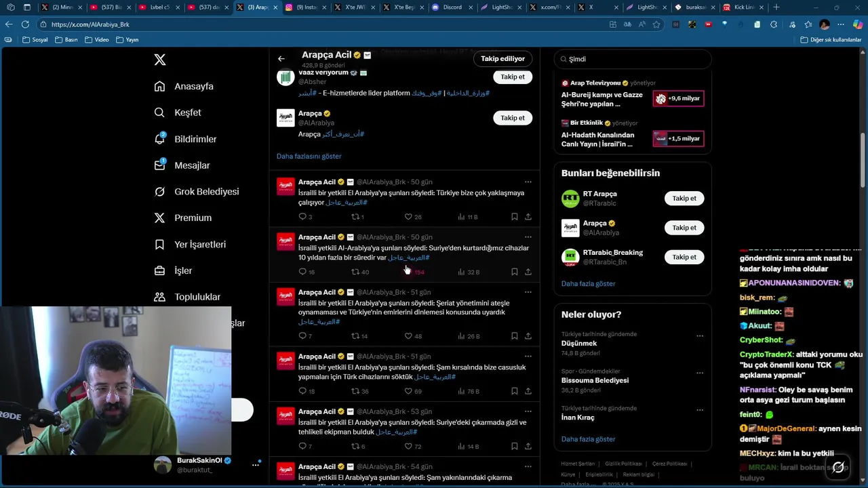Open the Al-Bureij kampı live event

602,100
